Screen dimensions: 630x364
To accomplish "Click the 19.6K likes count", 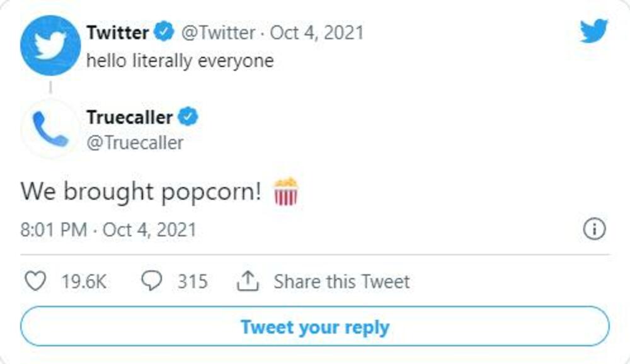I will coord(83,282).
